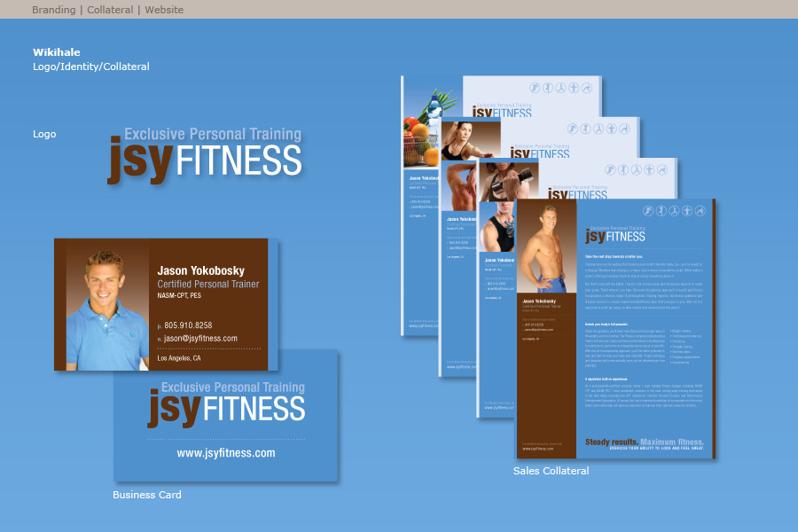Open the Collateral navigation link
Screen dimensions: 798x532
click(110, 10)
